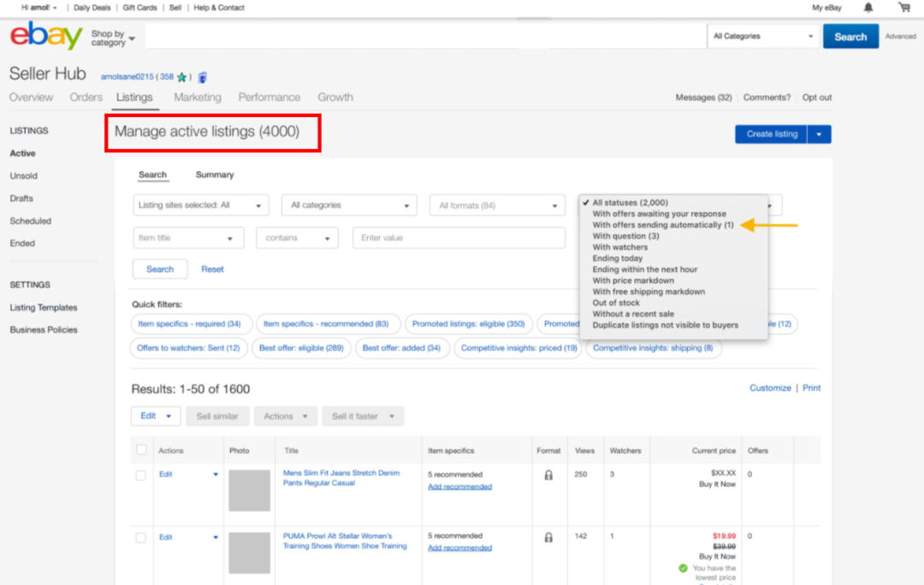Select the PUMA Prowl listing checkbox
The height and width of the screenshot is (585, 924).
point(141,537)
